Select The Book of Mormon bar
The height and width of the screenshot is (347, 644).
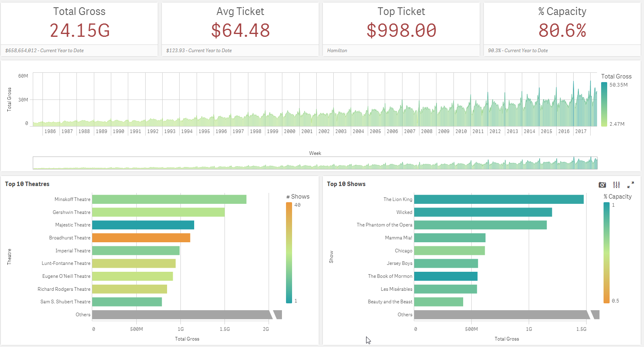click(x=446, y=276)
